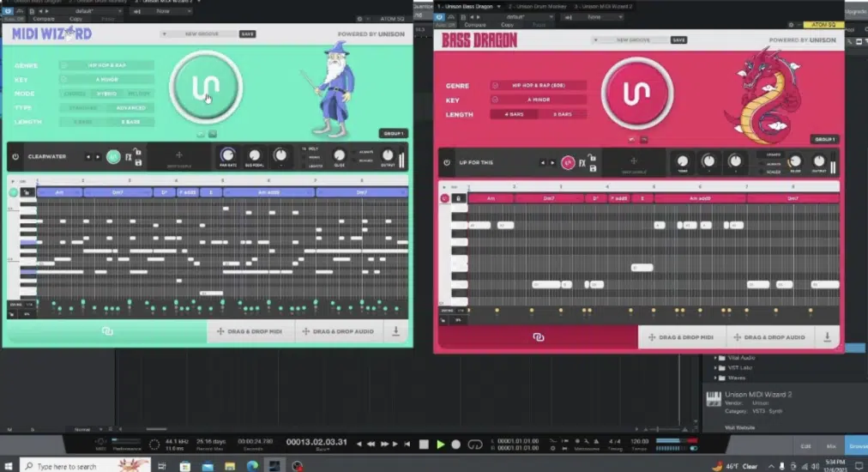
Task: Click the lock icon in MIDI Wizard strip
Action: [138, 152]
